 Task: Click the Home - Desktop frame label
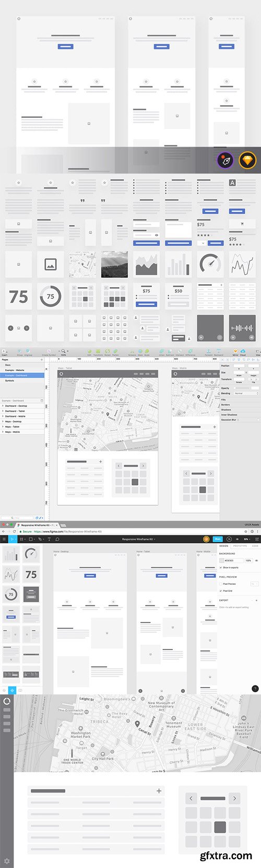61,551
